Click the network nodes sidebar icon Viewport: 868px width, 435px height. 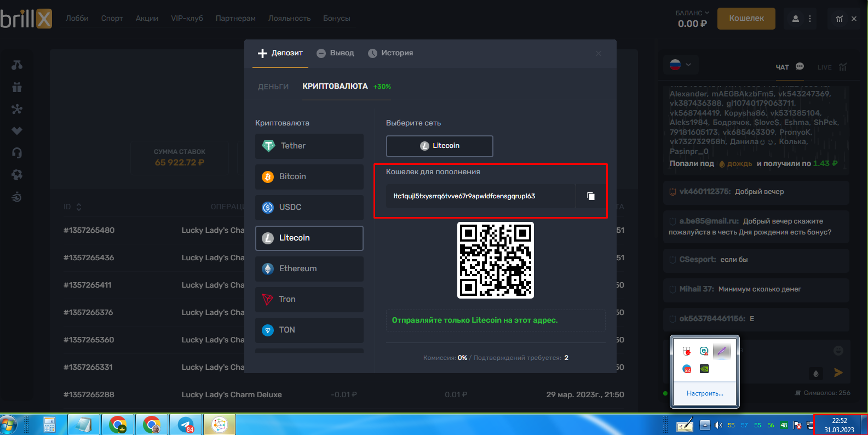(x=17, y=109)
